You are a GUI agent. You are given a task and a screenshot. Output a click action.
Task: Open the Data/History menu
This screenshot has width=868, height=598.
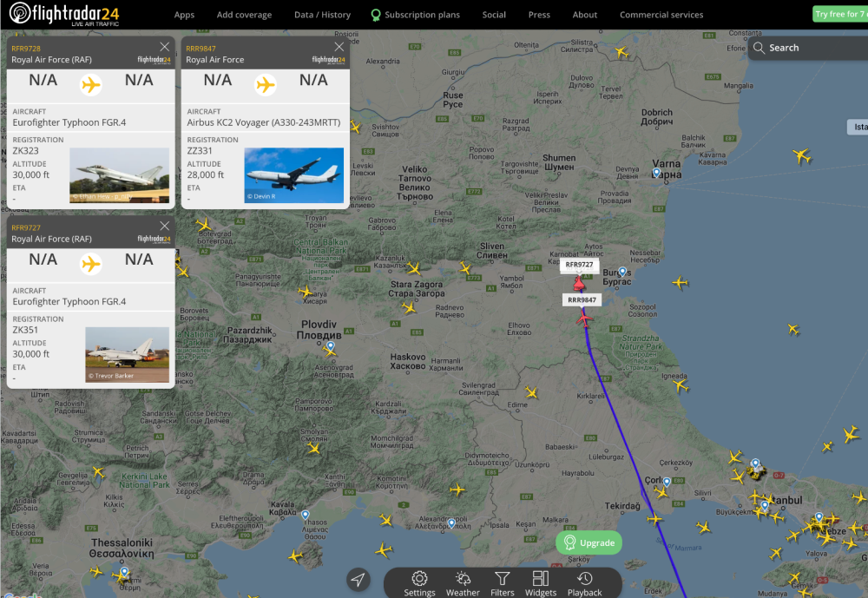(x=322, y=14)
